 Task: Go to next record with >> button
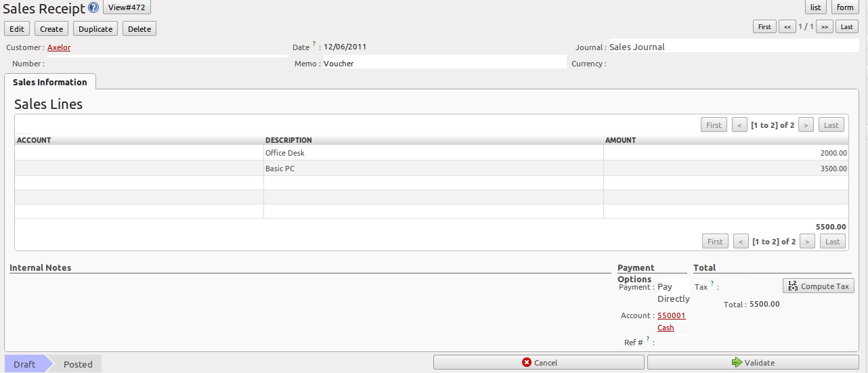click(x=824, y=27)
